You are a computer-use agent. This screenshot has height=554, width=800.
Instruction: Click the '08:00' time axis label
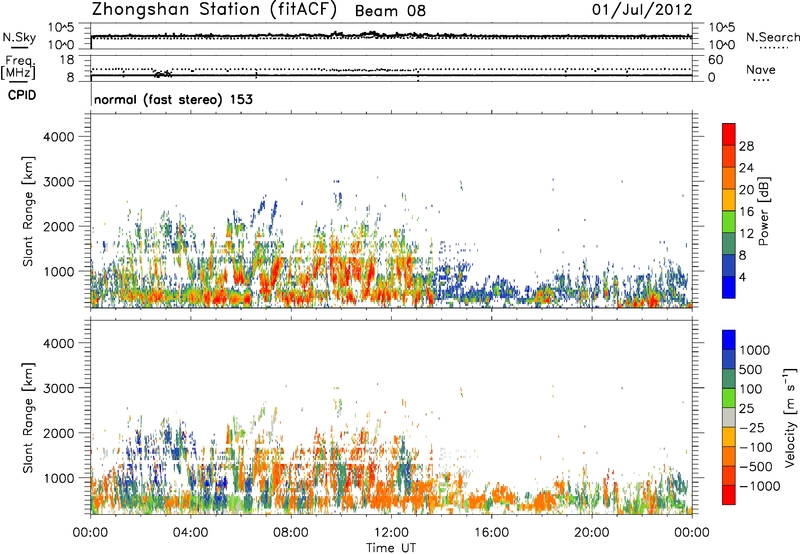click(290, 532)
